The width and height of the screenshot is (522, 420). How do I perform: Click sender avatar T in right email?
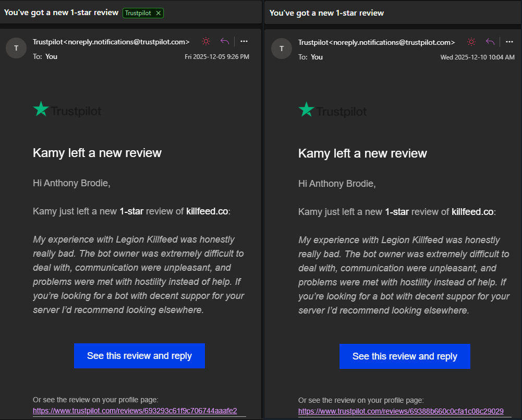281,49
